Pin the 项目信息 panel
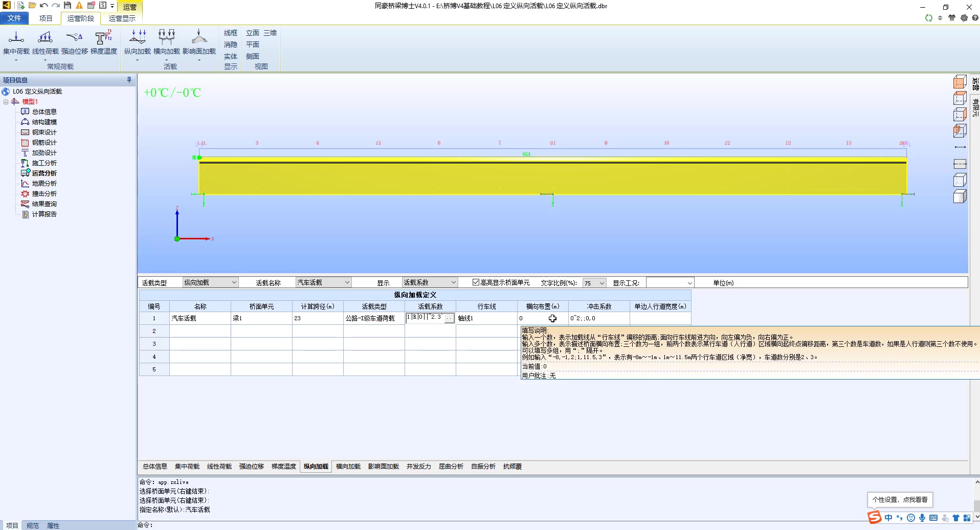980x530 pixels. [x=129, y=80]
